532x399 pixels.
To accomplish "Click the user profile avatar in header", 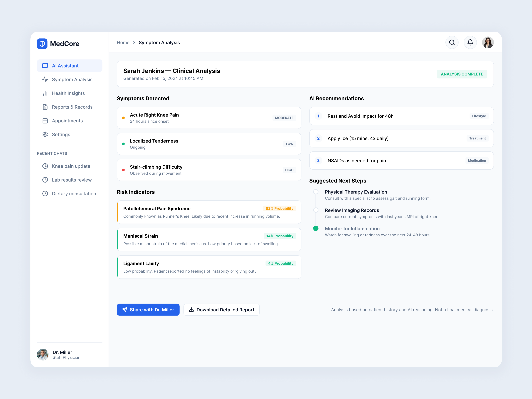I will (x=488, y=43).
